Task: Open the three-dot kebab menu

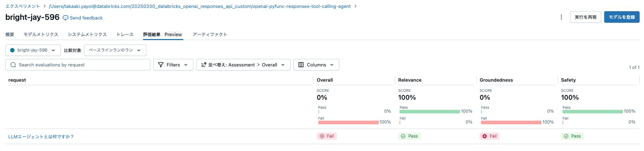Action: [561, 17]
